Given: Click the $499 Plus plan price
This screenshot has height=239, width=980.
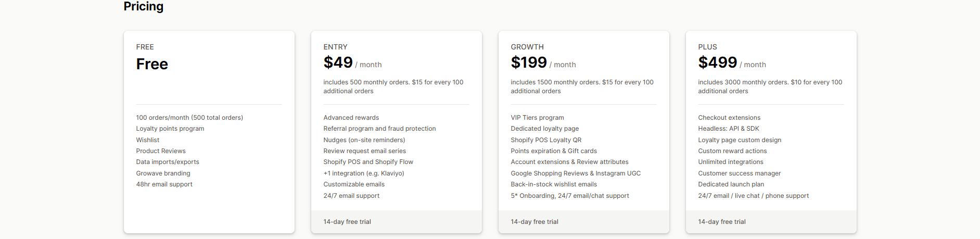Looking at the screenshot, I should (x=718, y=62).
